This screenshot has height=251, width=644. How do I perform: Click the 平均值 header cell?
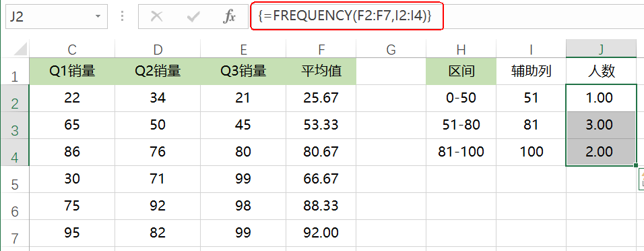[321, 72]
